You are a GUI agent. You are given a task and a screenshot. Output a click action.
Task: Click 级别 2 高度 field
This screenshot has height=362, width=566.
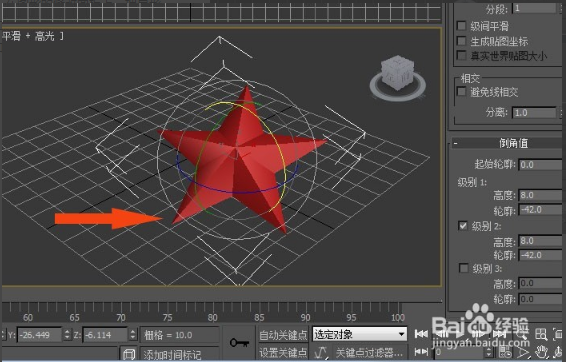tap(541, 240)
